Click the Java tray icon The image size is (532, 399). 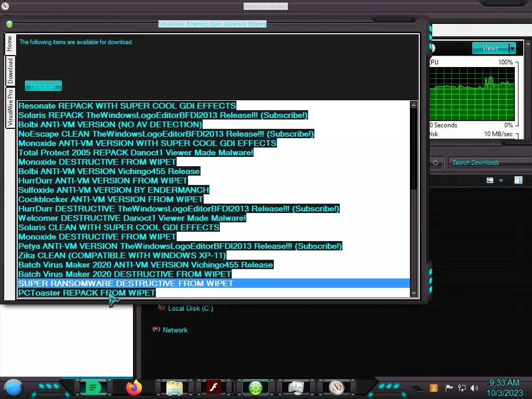tap(434, 388)
